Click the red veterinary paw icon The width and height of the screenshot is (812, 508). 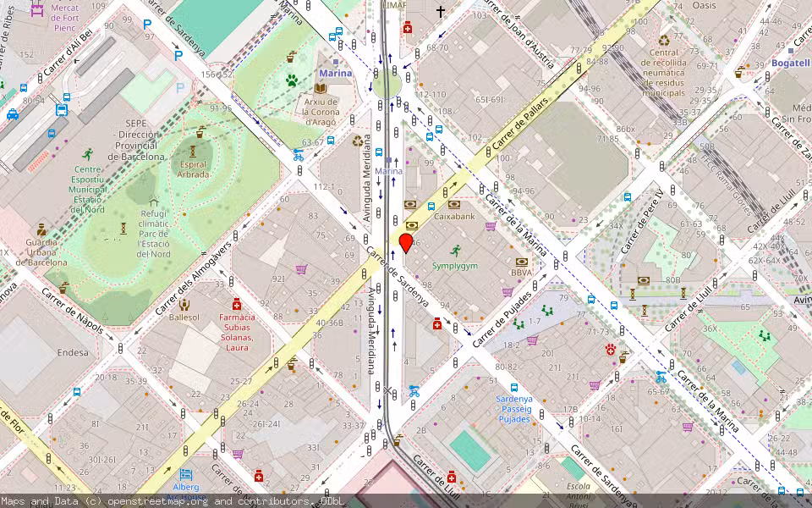tap(611, 350)
